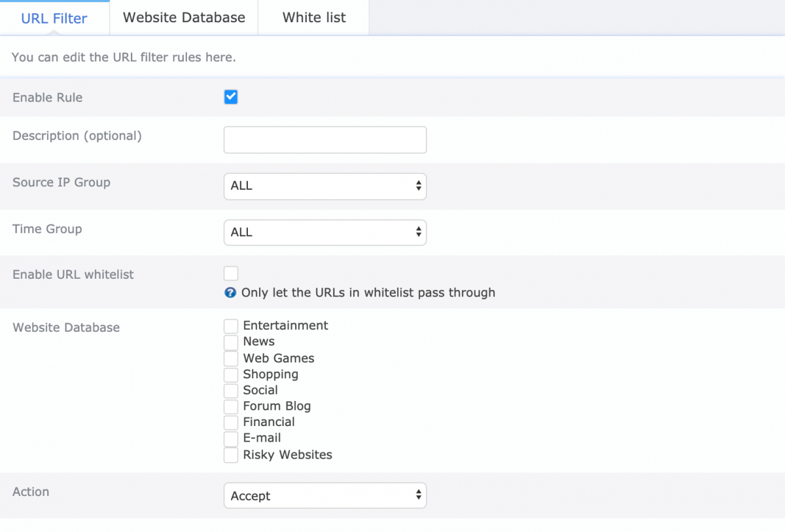Click the Action field label
Screen dimensions: 785x532
[x=31, y=491]
